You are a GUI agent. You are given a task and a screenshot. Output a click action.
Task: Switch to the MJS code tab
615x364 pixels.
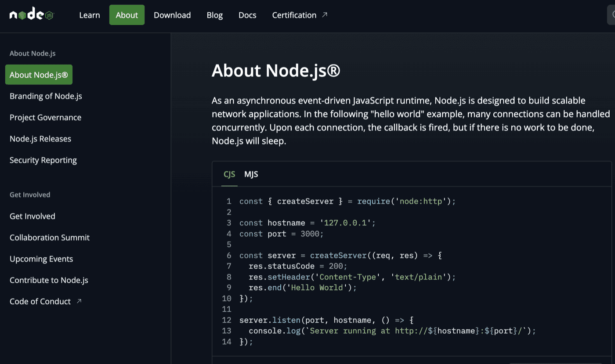click(x=251, y=174)
